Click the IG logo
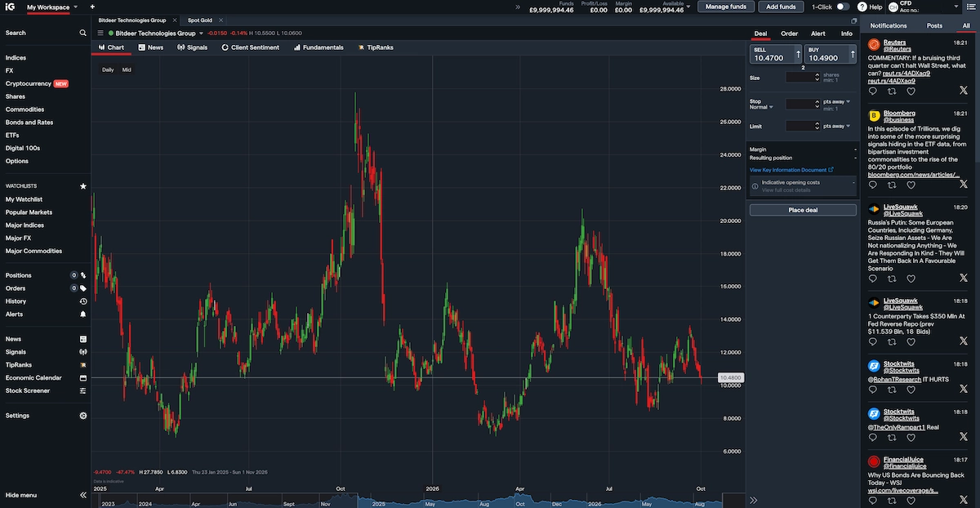The height and width of the screenshot is (508, 980). (x=10, y=7)
